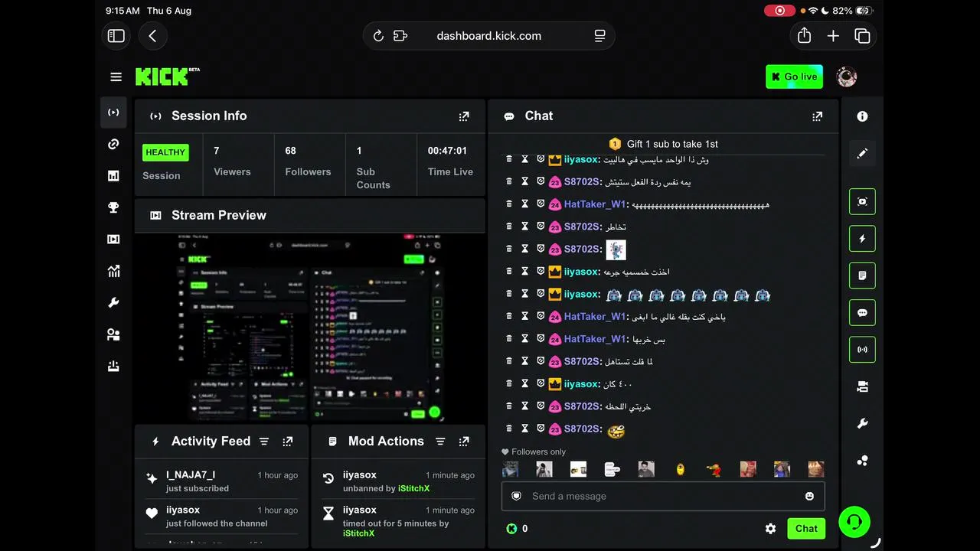Click the green headset support button
The image size is (980, 551).
(854, 523)
